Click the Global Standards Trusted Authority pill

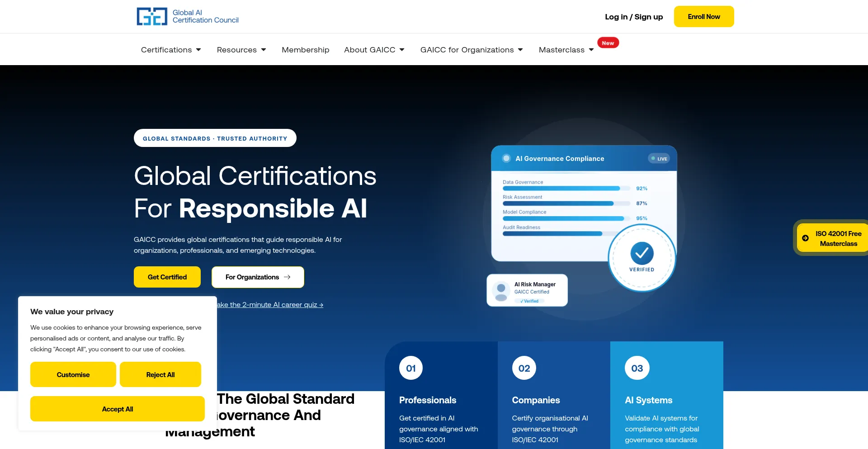(215, 138)
